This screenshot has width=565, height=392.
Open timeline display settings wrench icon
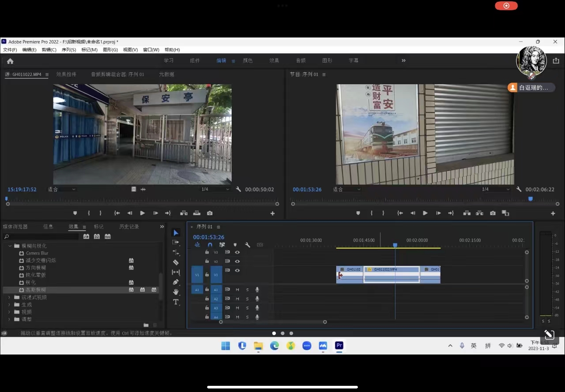tap(248, 245)
